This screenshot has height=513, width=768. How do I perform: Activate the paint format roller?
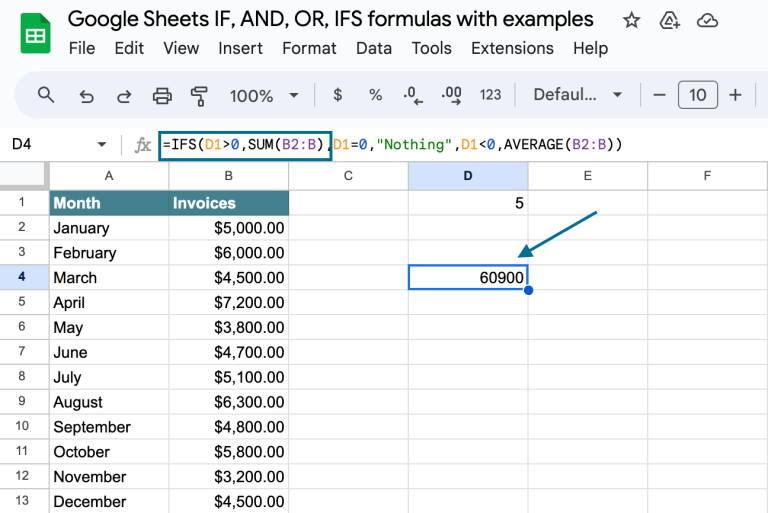(199, 95)
